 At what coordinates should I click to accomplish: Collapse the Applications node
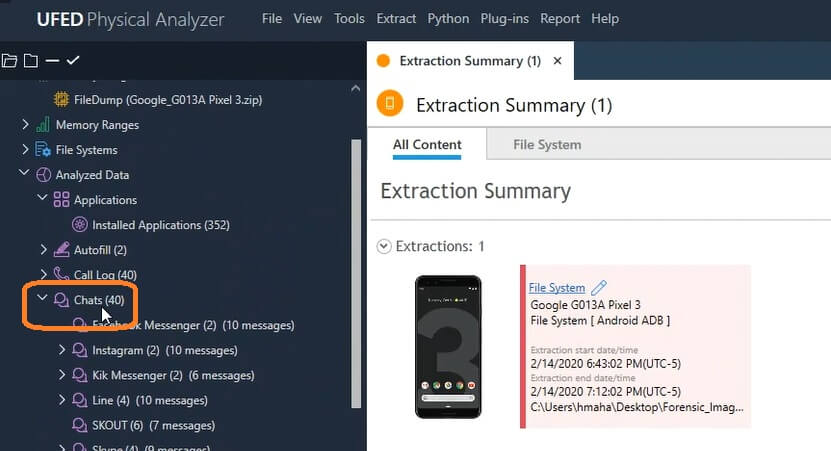point(42,198)
